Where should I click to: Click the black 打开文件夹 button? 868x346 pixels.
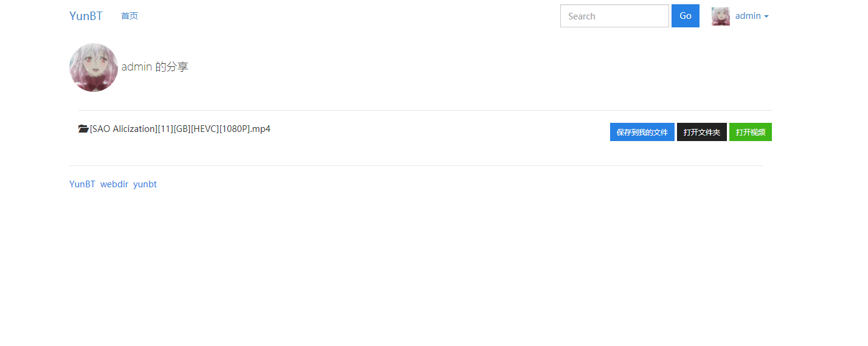[702, 132]
